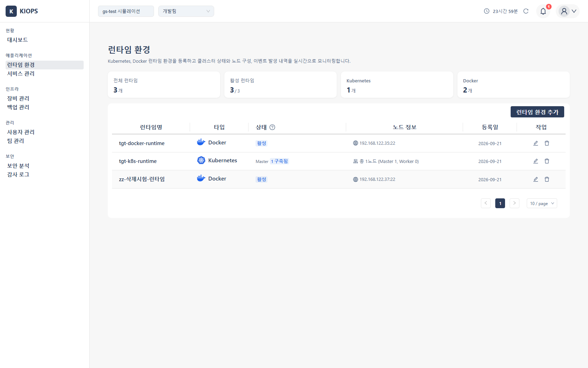Image resolution: width=588 pixels, height=368 pixels.
Task: Click the refresh session timer icon
Action: pos(526,11)
